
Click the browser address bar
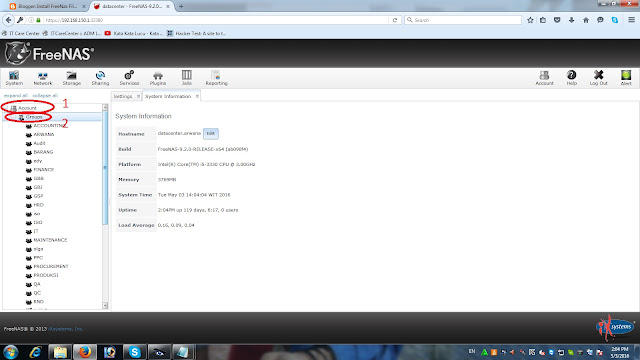point(216,20)
